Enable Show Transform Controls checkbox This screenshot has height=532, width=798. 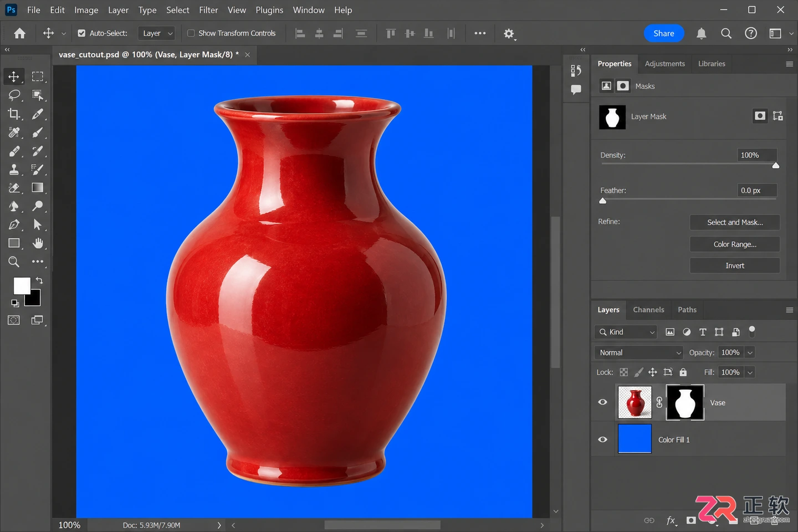click(191, 33)
